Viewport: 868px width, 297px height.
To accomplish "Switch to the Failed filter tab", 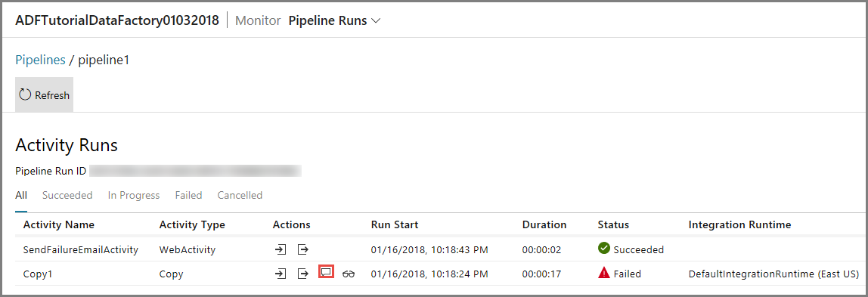I will tap(189, 195).
